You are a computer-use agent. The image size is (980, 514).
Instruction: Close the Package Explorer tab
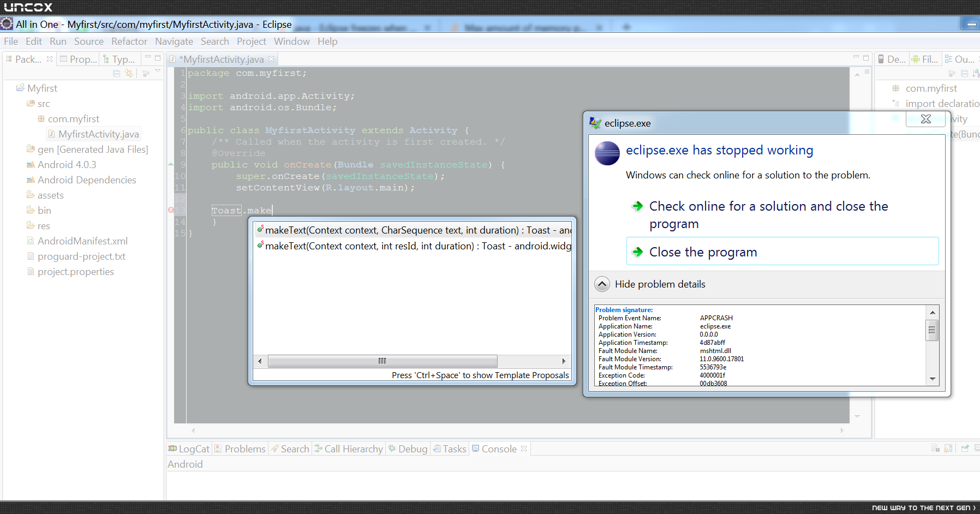50,59
